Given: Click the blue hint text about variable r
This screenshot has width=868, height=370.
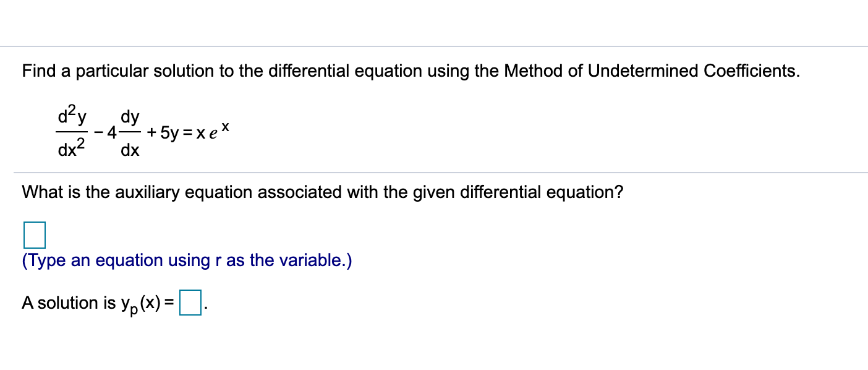Looking at the screenshot, I should (185, 260).
